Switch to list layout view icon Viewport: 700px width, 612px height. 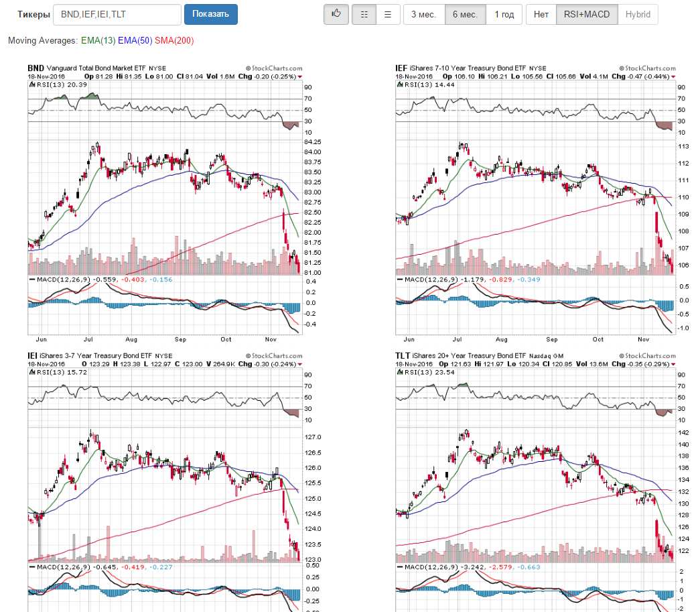tap(388, 14)
